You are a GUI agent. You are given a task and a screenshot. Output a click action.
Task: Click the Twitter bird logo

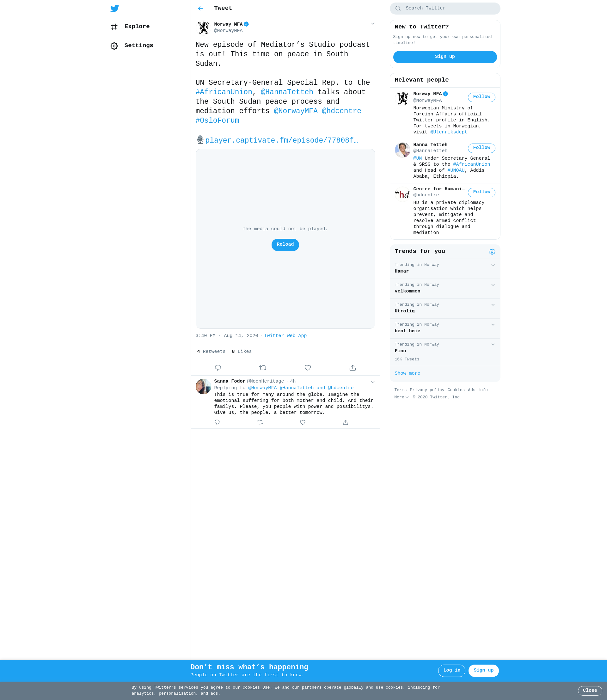tap(114, 9)
